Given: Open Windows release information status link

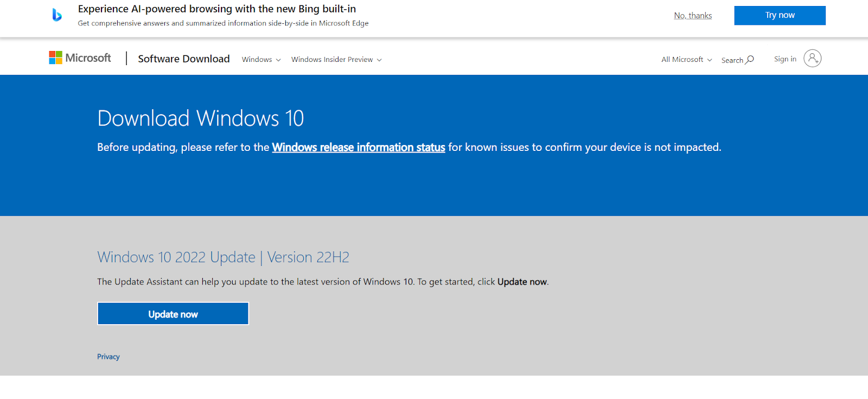Looking at the screenshot, I should coord(359,147).
